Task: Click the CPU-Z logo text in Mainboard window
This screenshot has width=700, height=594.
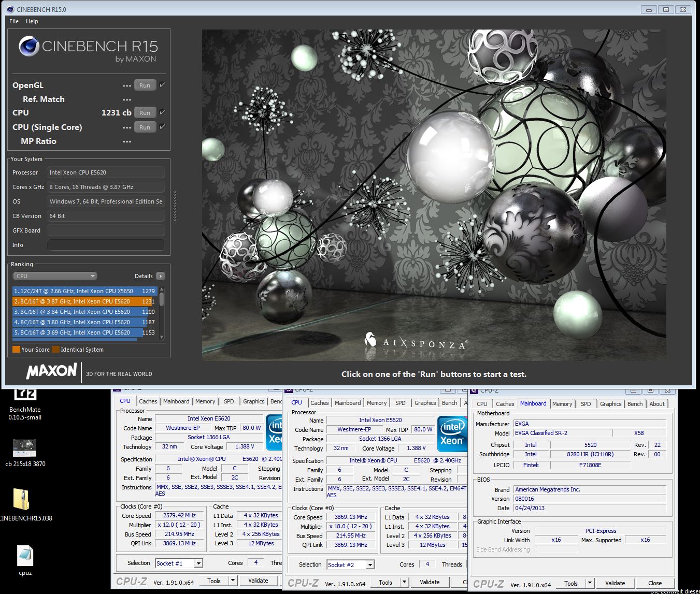Action: point(488,584)
